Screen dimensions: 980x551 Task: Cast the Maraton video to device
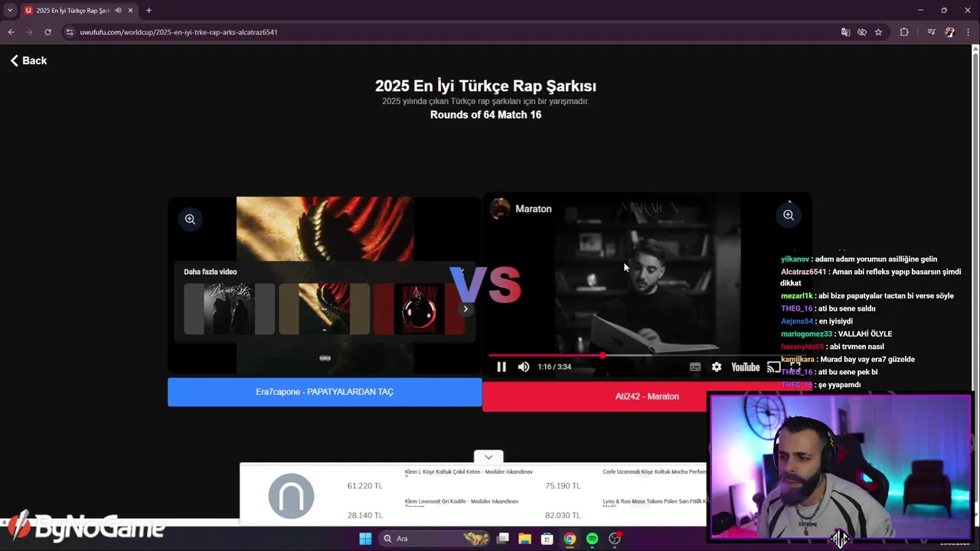[x=773, y=367]
